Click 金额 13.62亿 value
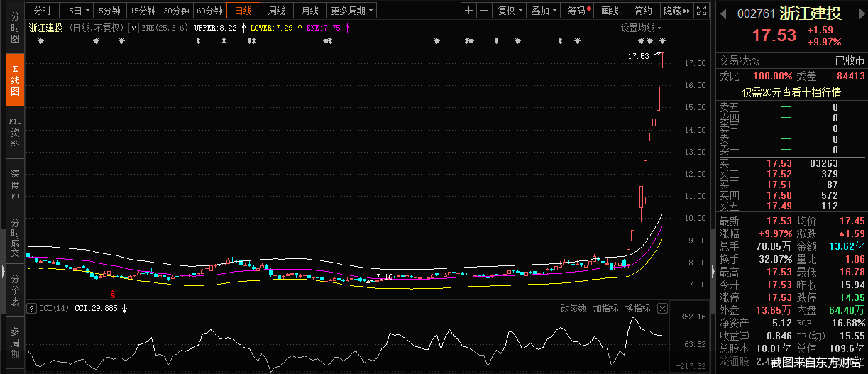Screen dimensions: 868x374 847,246
